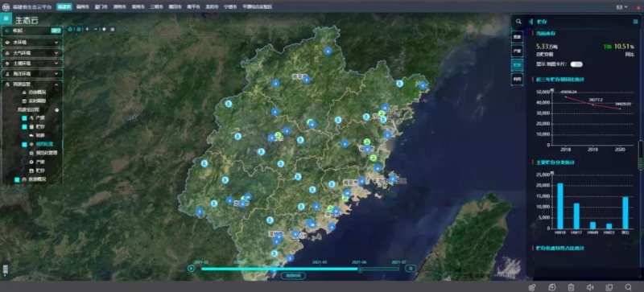Click the zoom-out minus icon on map toolbar

pos(95,29)
